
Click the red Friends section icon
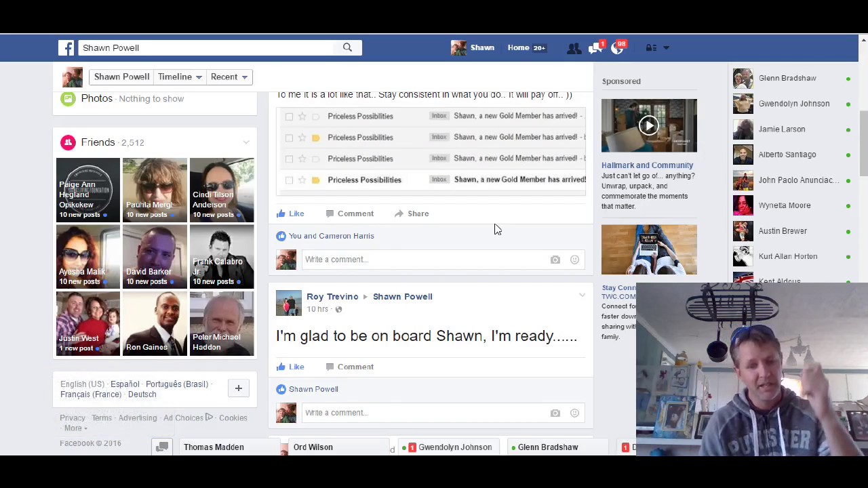click(x=68, y=142)
